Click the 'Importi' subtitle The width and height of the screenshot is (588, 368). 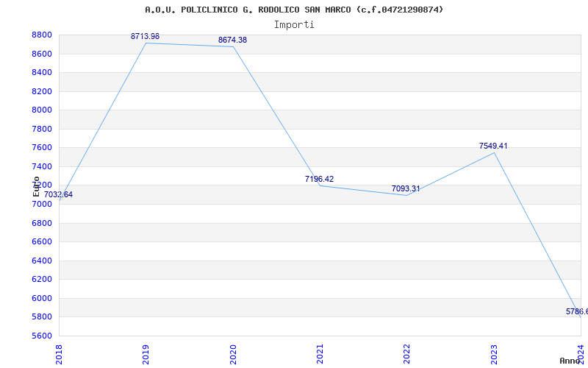click(x=294, y=25)
